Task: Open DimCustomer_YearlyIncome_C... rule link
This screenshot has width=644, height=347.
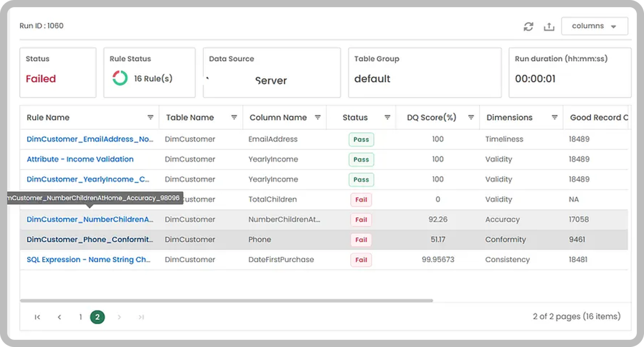Action: click(x=88, y=179)
